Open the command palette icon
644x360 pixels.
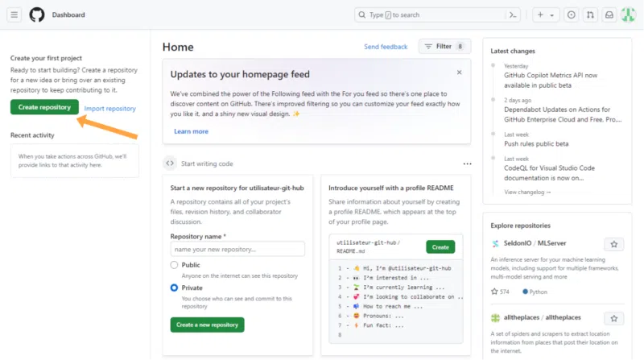pos(513,14)
